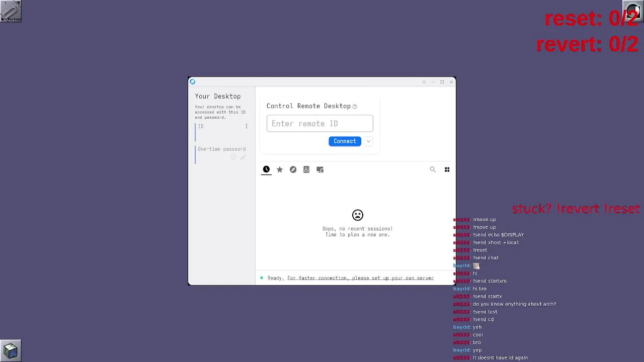Change peer view with the grid icon

click(x=447, y=169)
